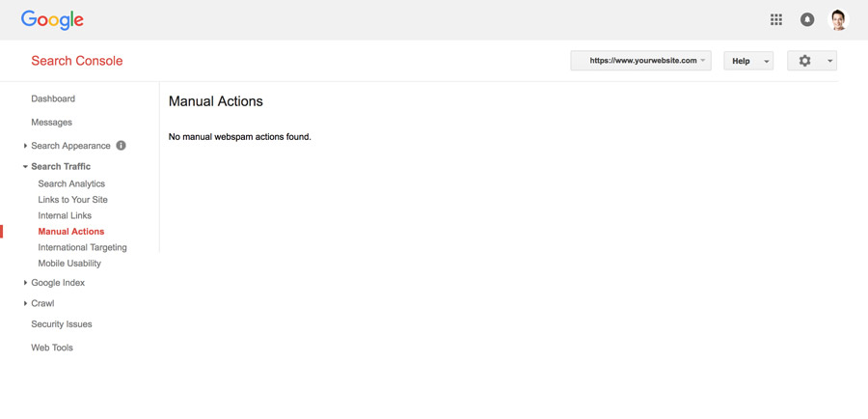The height and width of the screenshot is (419, 868).
Task: Open the Google apps grid icon
Action: coord(775,19)
